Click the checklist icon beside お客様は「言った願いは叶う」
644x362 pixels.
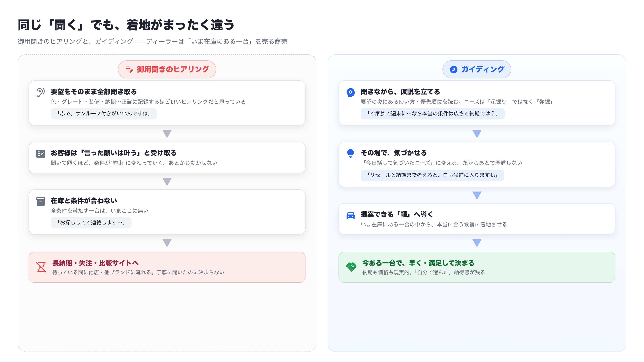40,153
